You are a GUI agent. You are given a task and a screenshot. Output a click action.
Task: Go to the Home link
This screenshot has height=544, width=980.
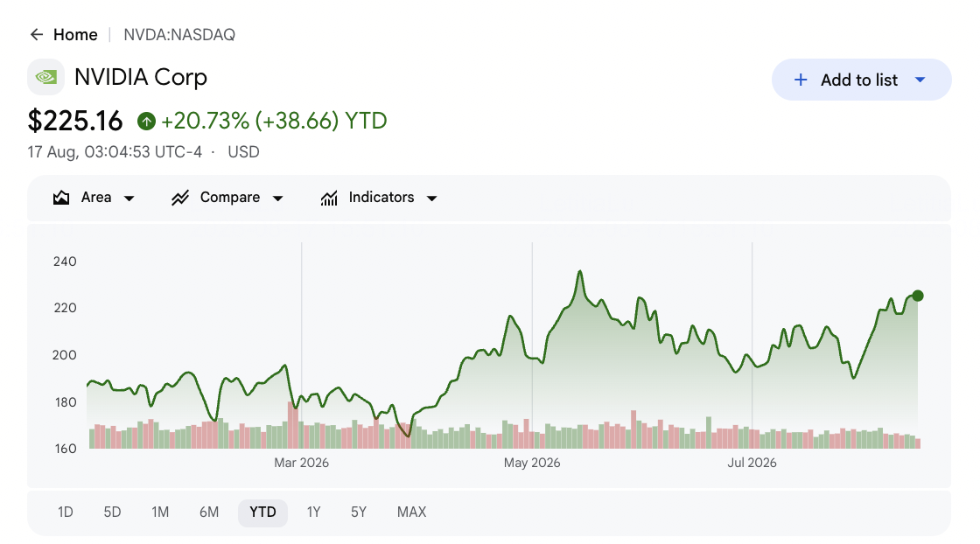click(x=75, y=34)
